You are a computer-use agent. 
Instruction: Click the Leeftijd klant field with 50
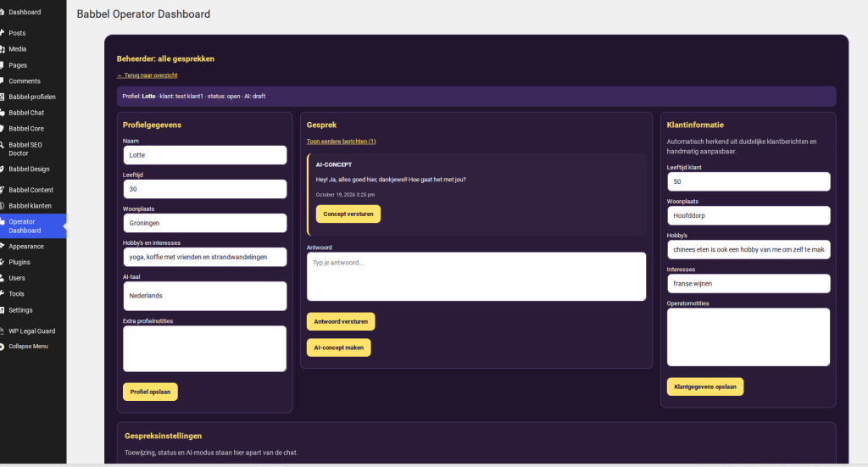(x=748, y=181)
